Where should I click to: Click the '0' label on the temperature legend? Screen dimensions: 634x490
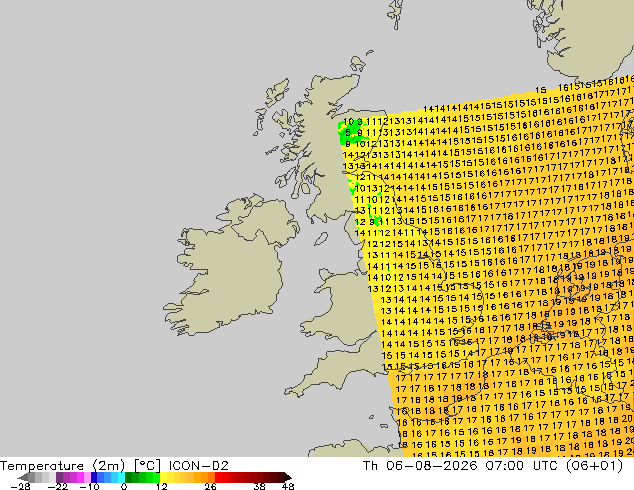(124, 486)
